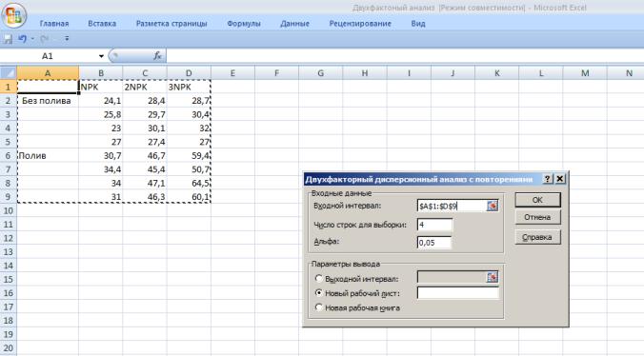Click cell with value 46,3

pyautogui.click(x=145, y=197)
